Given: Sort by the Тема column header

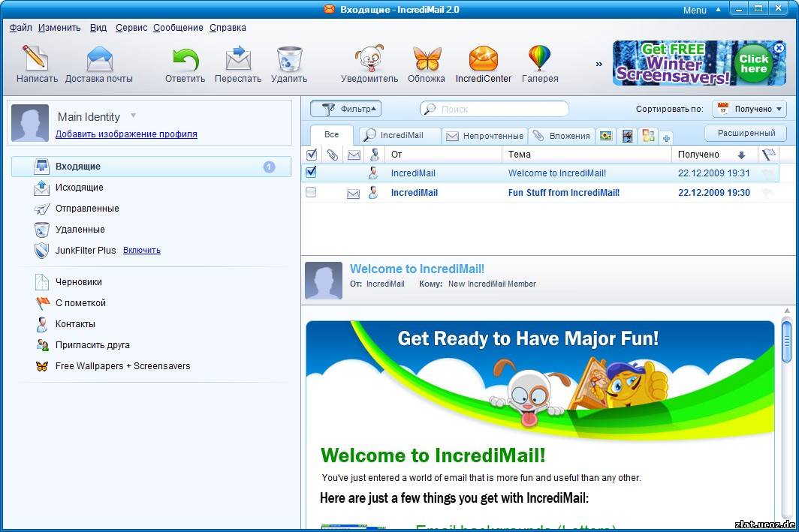Looking at the screenshot, I should [x=587, y=155].
